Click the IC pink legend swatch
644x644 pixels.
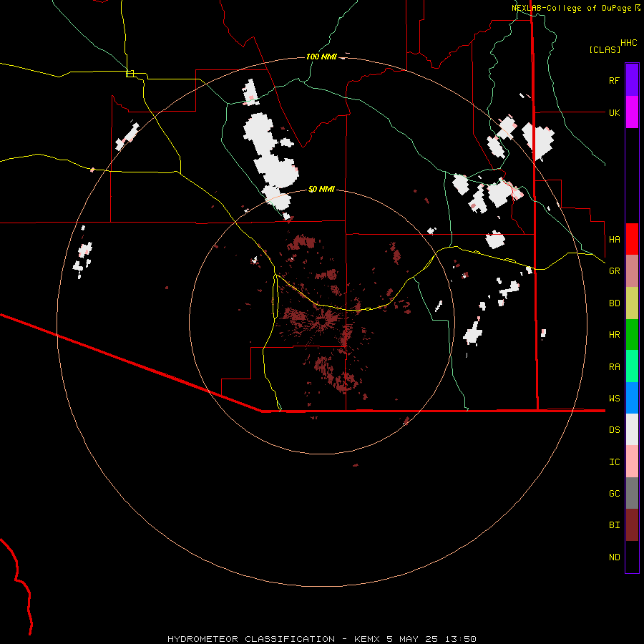coord(632,462)
